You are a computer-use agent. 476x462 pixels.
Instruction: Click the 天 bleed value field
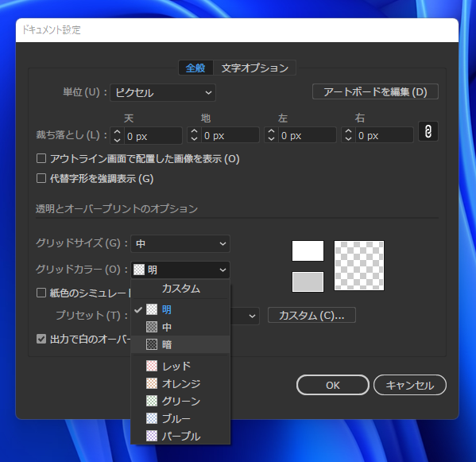[x=153, y=136]
